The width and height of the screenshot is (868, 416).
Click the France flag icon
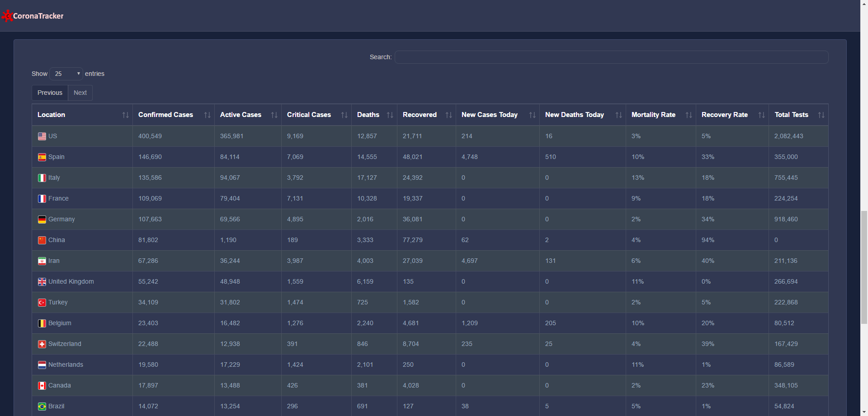coord(42,199)
